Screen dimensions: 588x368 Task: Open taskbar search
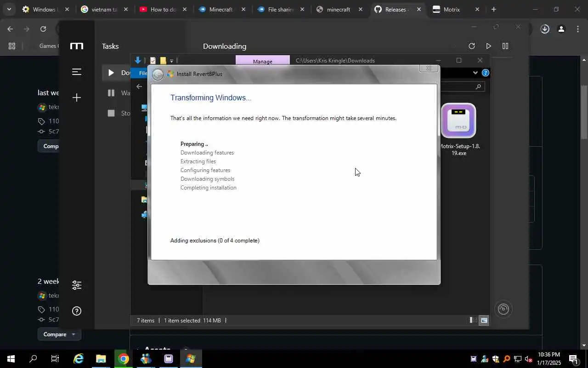(x=33, y=359)
